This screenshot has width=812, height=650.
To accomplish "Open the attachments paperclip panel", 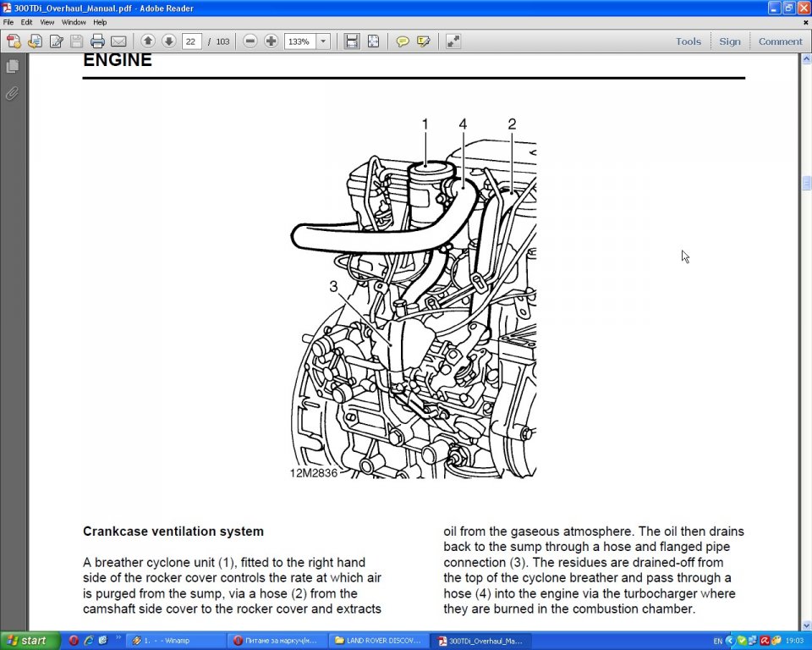I will point(13,93).
